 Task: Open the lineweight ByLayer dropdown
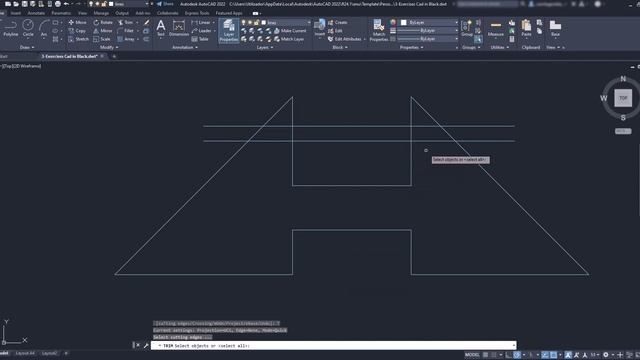tap(427, 31)
